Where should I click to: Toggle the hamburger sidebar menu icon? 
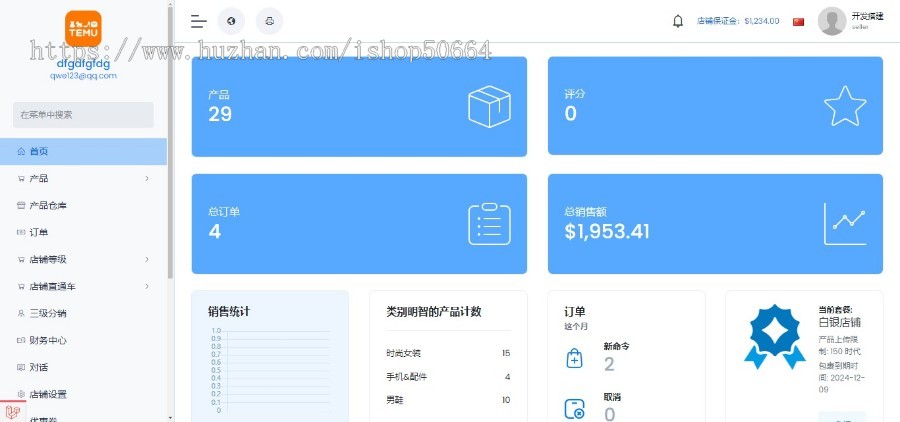(199, 21)
